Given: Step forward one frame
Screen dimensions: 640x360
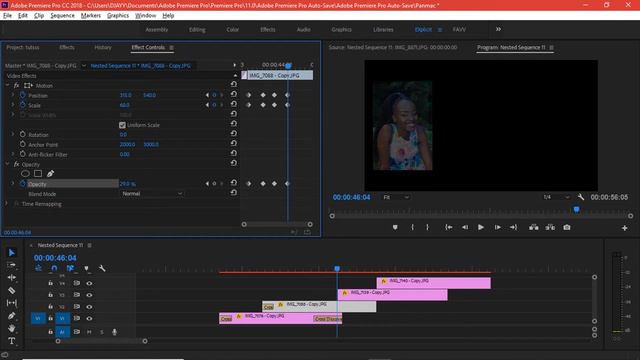Looking at the screenshot, I should coord(498,227).
